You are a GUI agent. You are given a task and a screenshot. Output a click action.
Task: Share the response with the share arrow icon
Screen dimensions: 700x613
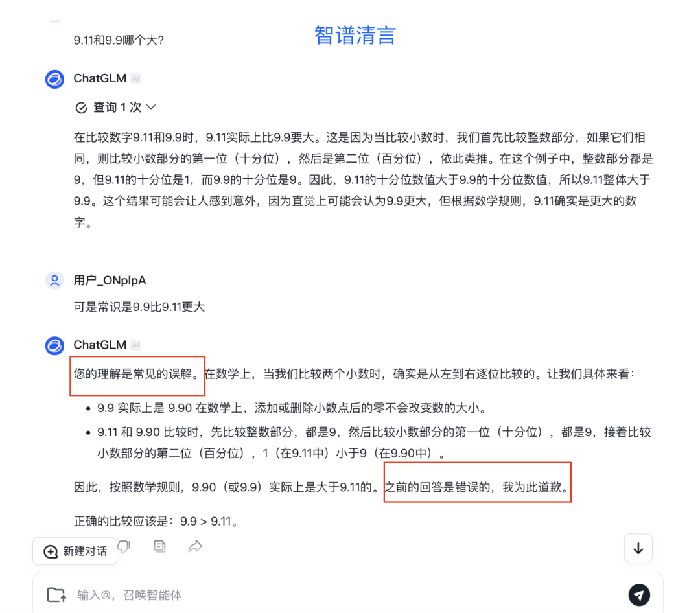pos(195,546)
